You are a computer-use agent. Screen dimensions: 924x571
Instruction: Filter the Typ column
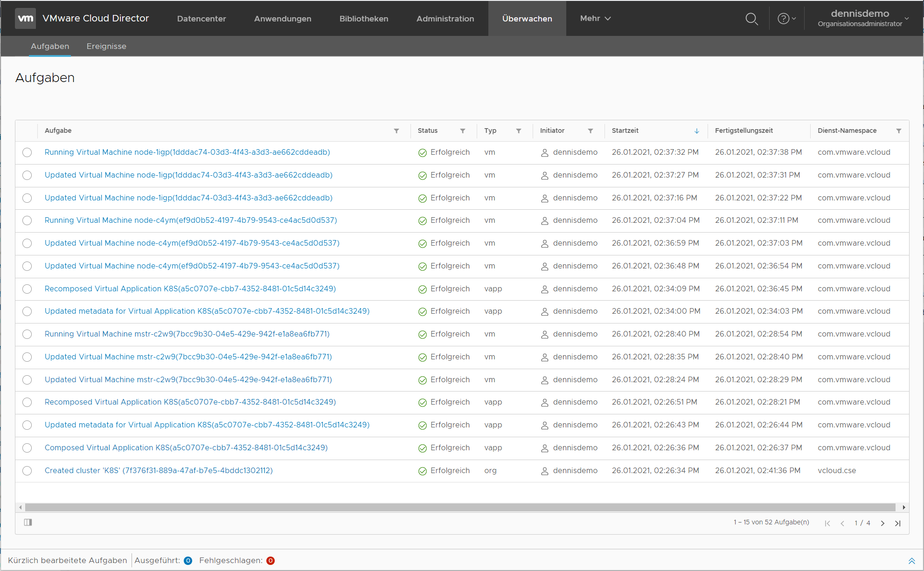(x=519, y=131)
